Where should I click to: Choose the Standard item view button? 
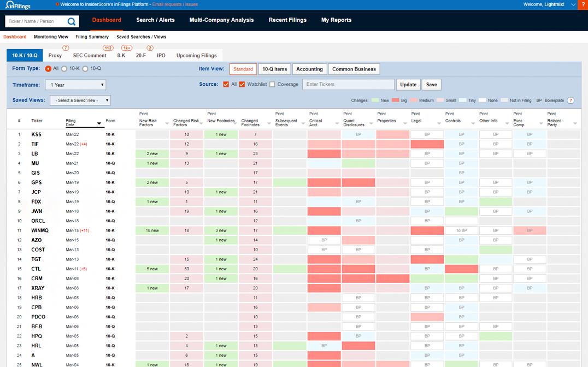tap(243, 69)
